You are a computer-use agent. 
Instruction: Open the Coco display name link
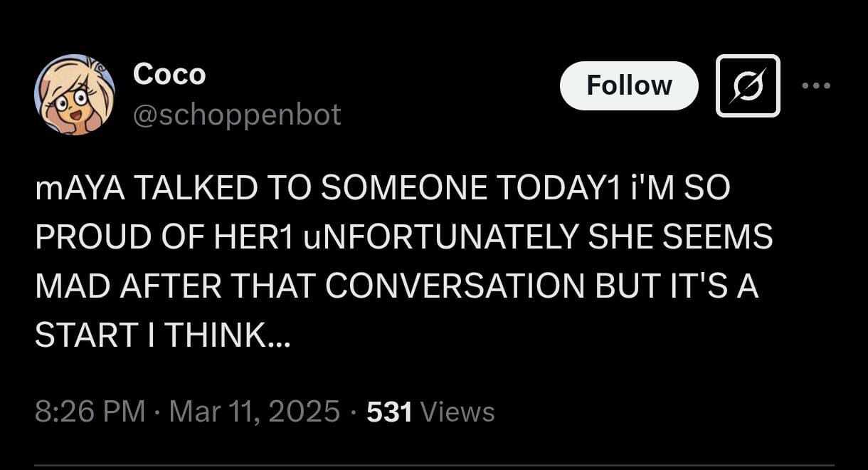pos(169,74)
